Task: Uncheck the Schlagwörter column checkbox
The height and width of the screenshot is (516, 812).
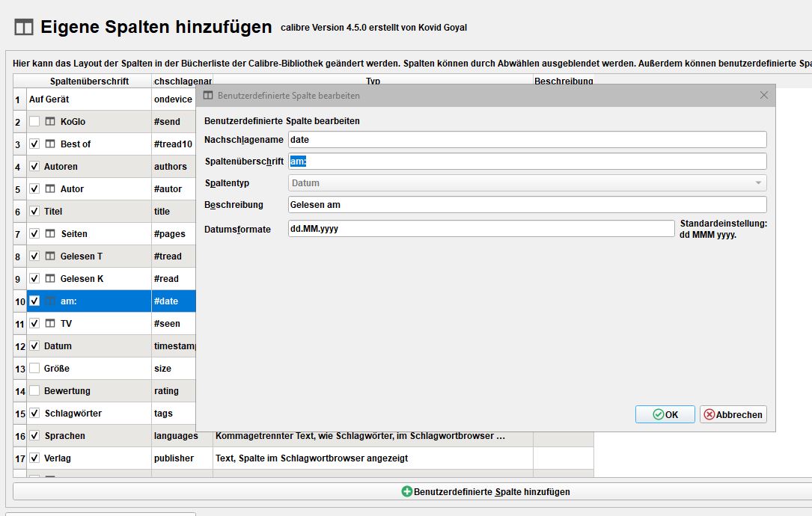Action: tap(34, 413)
